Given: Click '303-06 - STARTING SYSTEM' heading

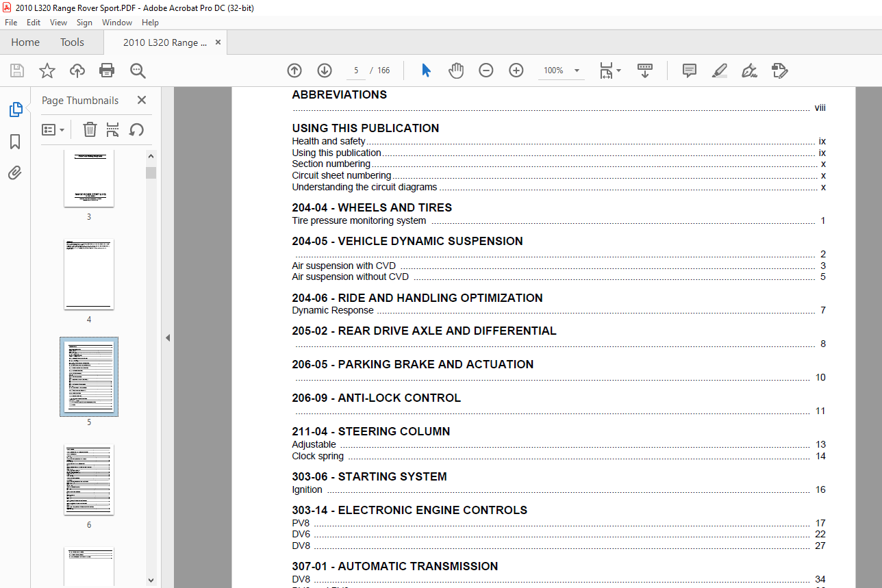Looking at the screenshot, I should click(x=369, y=476).
